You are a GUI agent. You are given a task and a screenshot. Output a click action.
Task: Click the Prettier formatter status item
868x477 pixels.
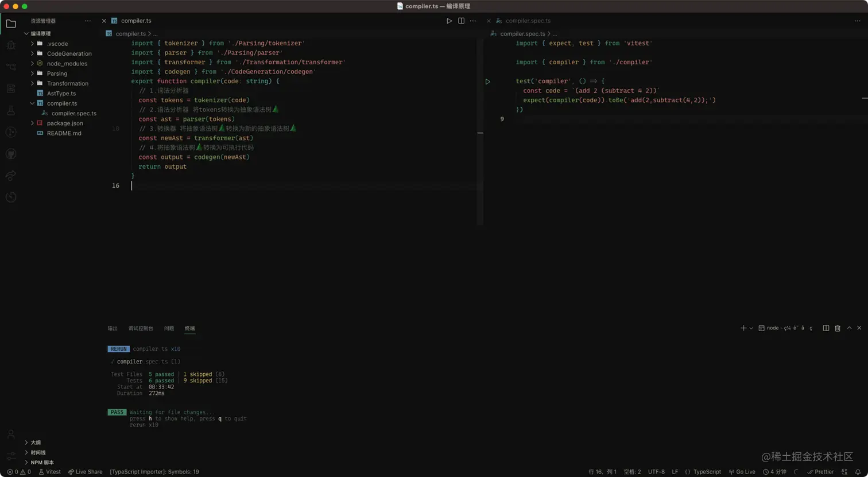pos(820,472)
